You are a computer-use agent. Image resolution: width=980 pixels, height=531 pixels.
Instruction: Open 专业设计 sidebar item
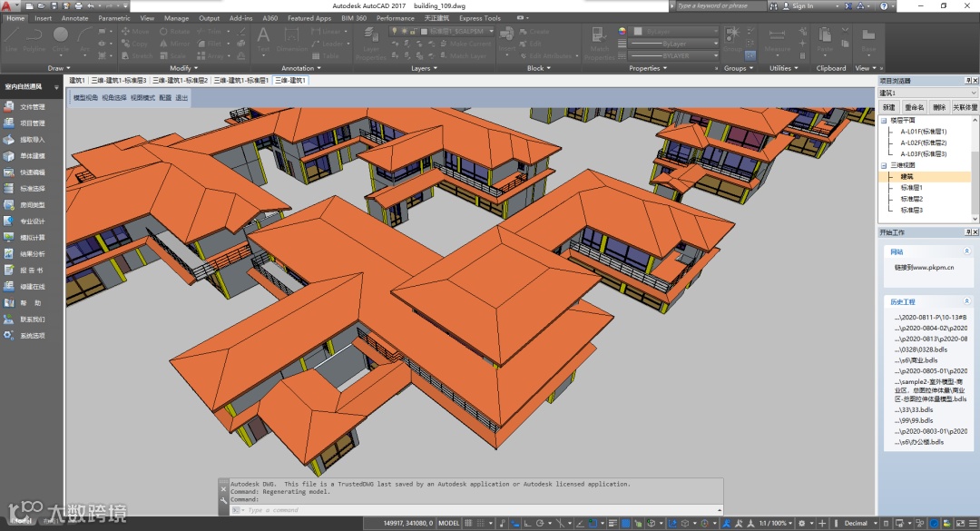click(25, 221)
